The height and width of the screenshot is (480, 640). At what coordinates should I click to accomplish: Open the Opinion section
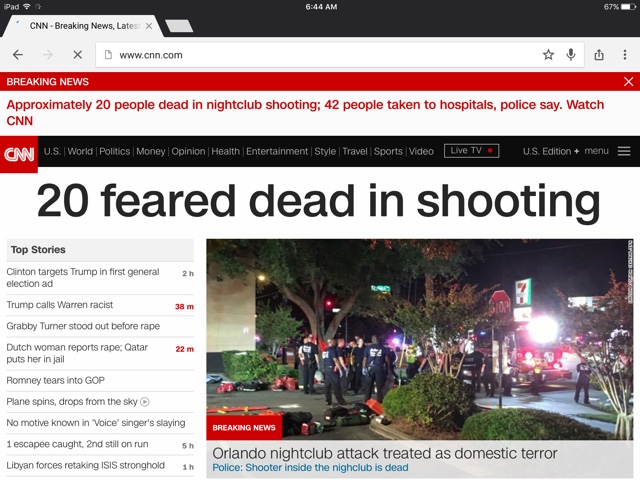tap(188, 151)
